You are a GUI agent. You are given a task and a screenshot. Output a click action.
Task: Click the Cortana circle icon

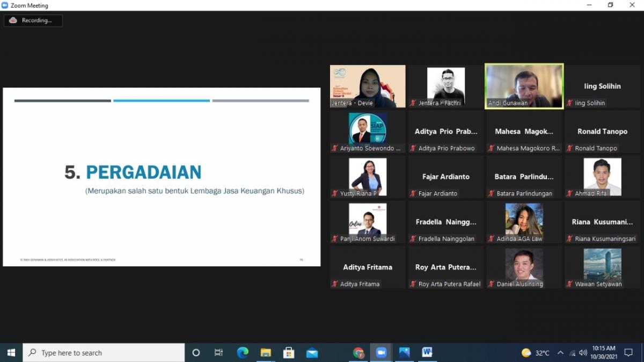(x=196, y=352)
